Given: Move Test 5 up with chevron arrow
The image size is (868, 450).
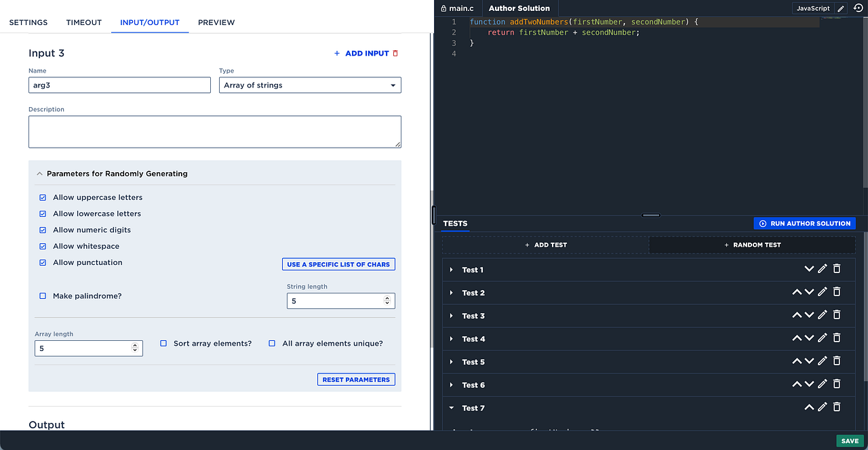Looking at the screenshot, I should pos(797,361).
